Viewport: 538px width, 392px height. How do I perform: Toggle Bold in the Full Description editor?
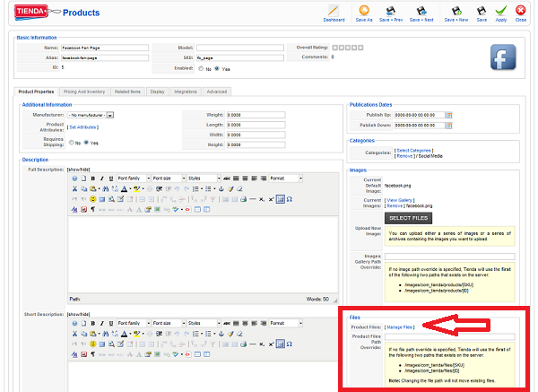[93, 179]
